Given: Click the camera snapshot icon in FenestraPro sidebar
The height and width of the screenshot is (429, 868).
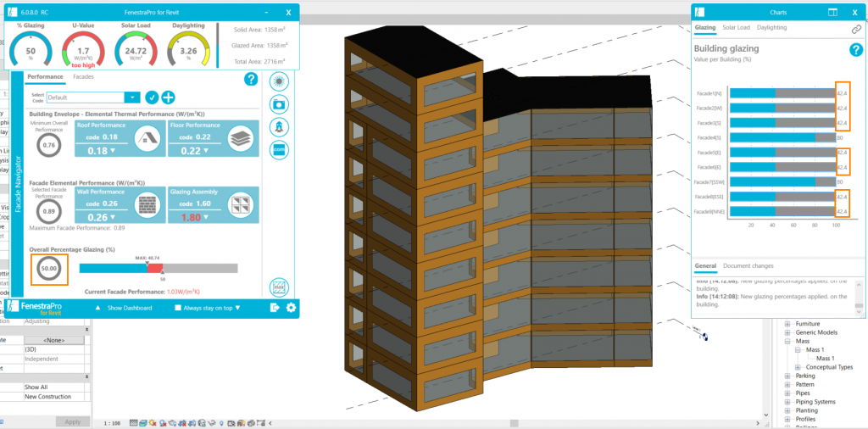Looking at the screenshot, I should (279, 104).
